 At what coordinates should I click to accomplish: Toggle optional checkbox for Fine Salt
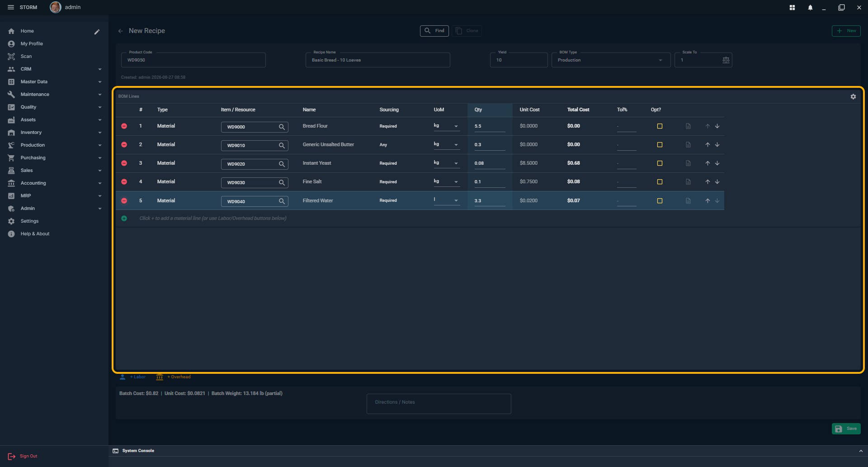click(x=660, y=182)
